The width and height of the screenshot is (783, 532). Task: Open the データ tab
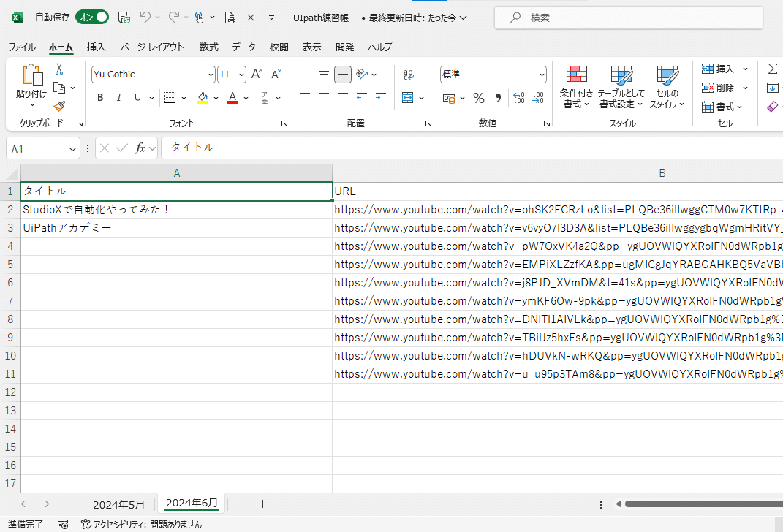(243, 47)
